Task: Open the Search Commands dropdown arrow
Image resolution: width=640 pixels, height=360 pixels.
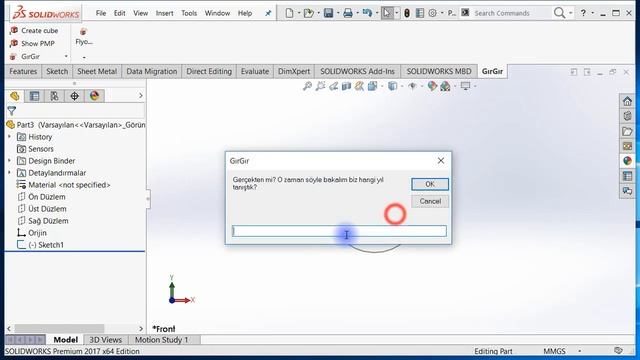Action: (570, 13)
